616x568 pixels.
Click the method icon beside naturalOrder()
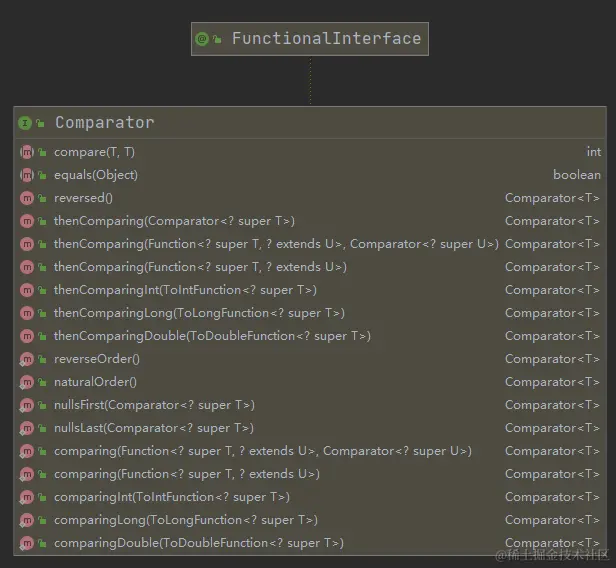26,382
